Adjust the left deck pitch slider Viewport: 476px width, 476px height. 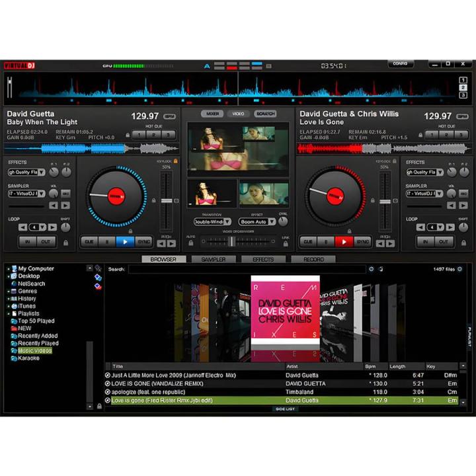click(x=167, y=201)
